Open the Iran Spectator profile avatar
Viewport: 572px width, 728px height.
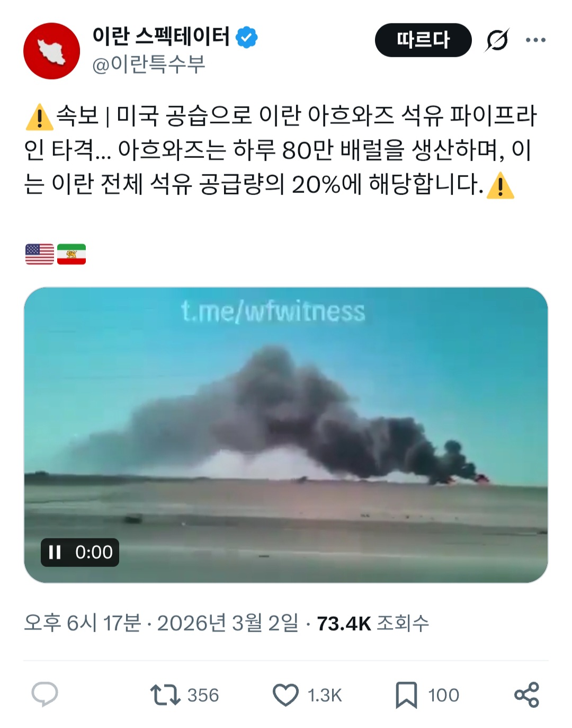click(51, 51)
